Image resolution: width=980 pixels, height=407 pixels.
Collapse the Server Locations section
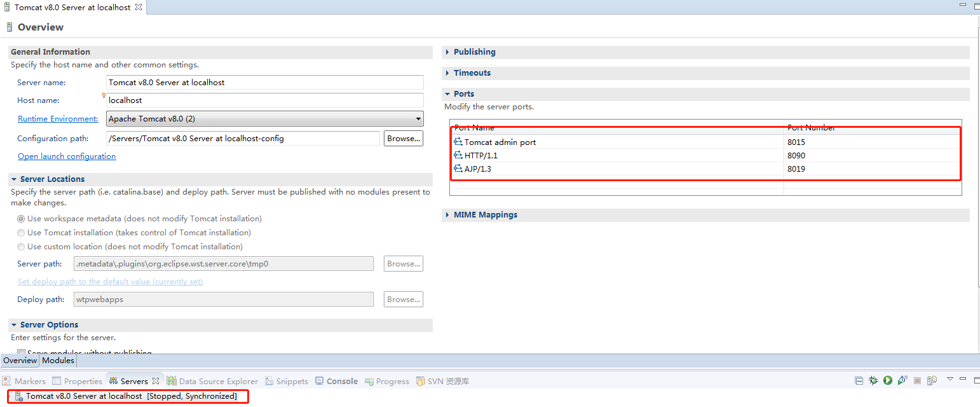14,179
